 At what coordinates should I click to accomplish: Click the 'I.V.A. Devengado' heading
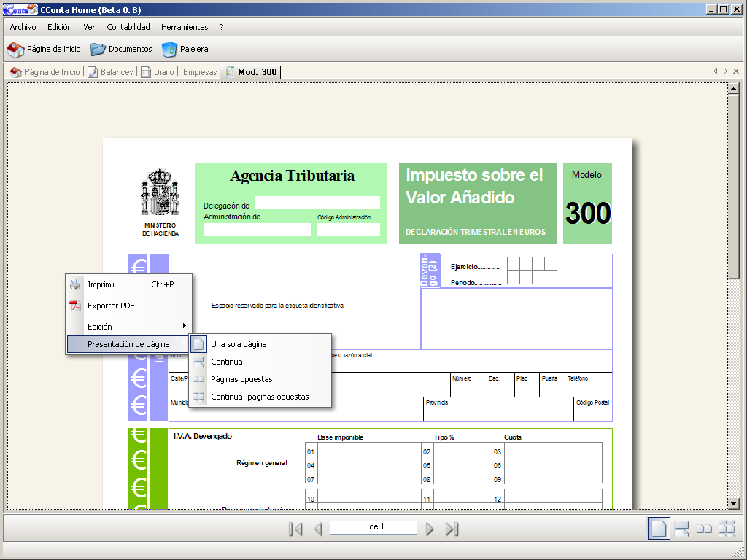[x=203, y=436]
